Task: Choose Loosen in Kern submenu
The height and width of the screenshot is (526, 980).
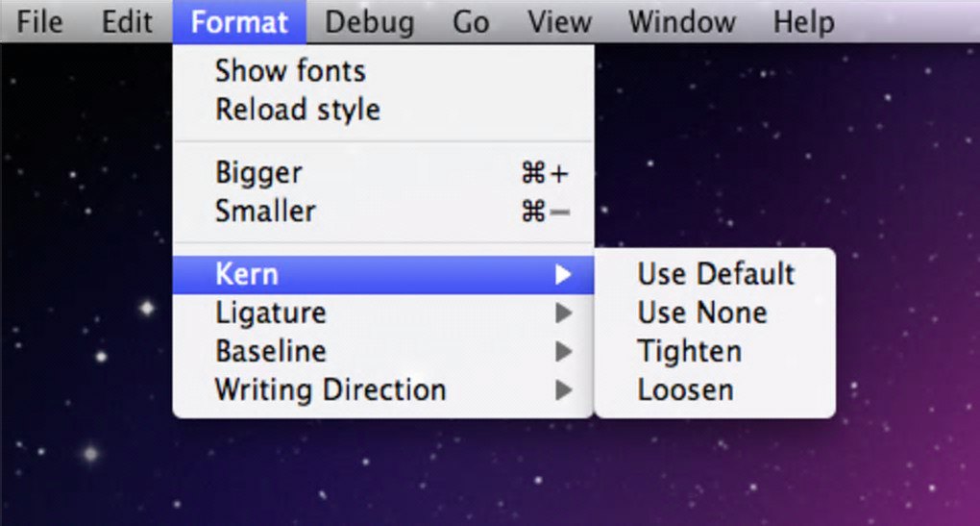Action: [x=686, y=389]
